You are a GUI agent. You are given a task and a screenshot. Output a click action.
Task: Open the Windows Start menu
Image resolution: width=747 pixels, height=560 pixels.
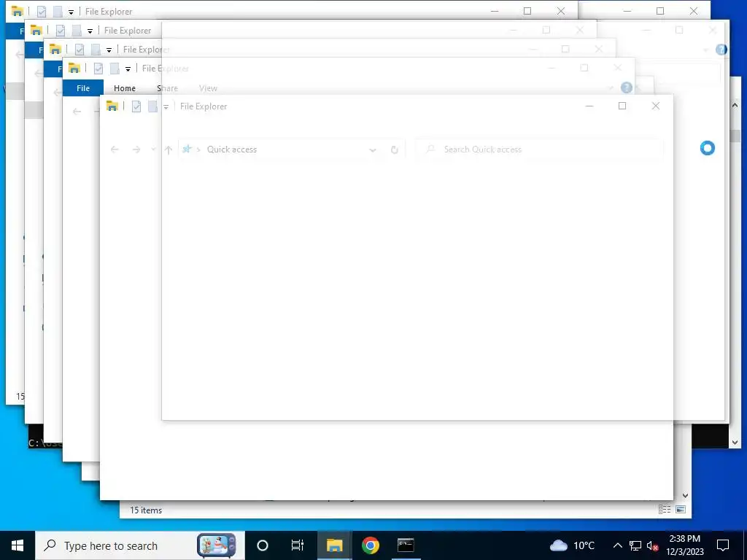tap(18, 545)
